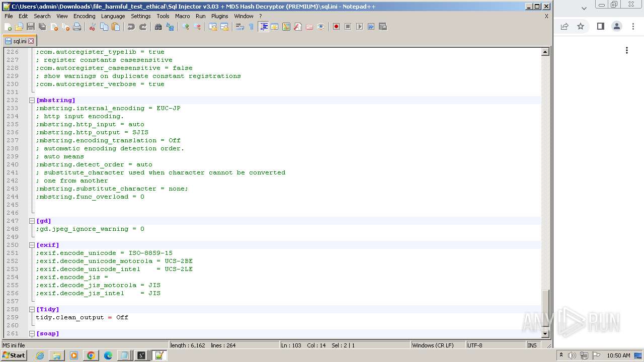Collapse the [exif] section fold
644x362 pixels.
point(32,245)
